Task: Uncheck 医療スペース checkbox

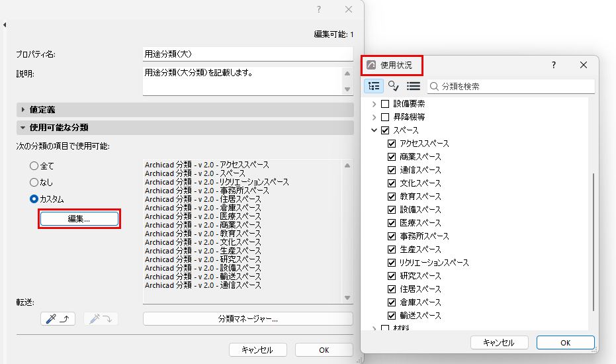Action: pyautogui.click(x=391, y=223)
